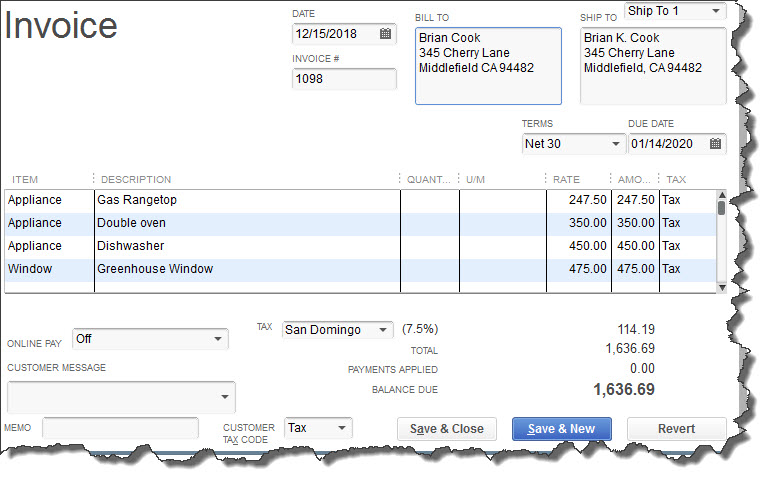
Task: Choose a tax item from San Domingo dropdown
Action: (384, 329)
